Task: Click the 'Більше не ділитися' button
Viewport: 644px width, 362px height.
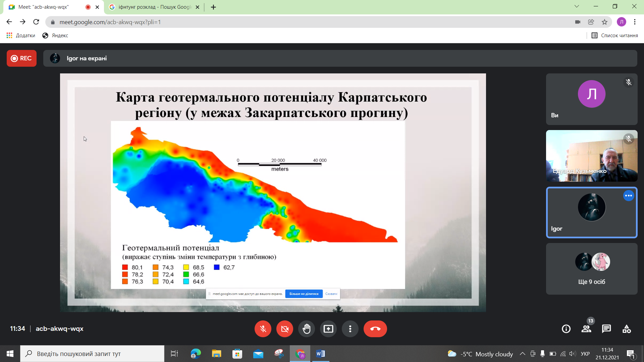Action: (x=304, y=294)
